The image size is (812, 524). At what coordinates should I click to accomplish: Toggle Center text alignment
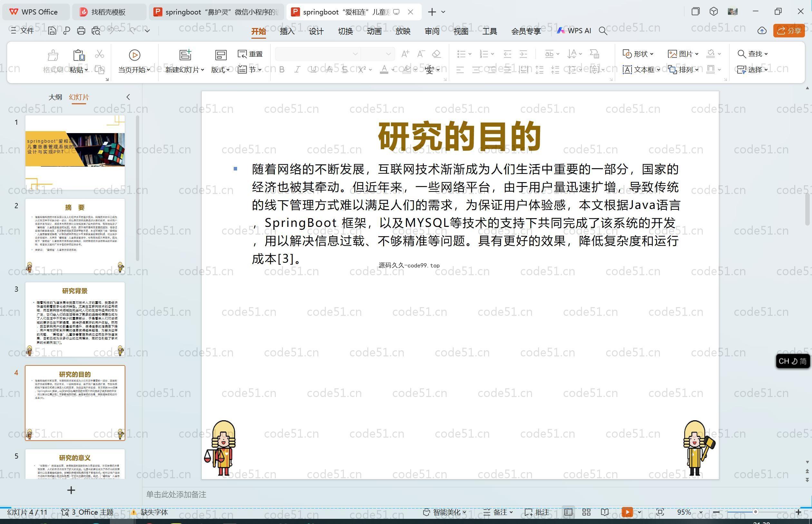[476, 70]
